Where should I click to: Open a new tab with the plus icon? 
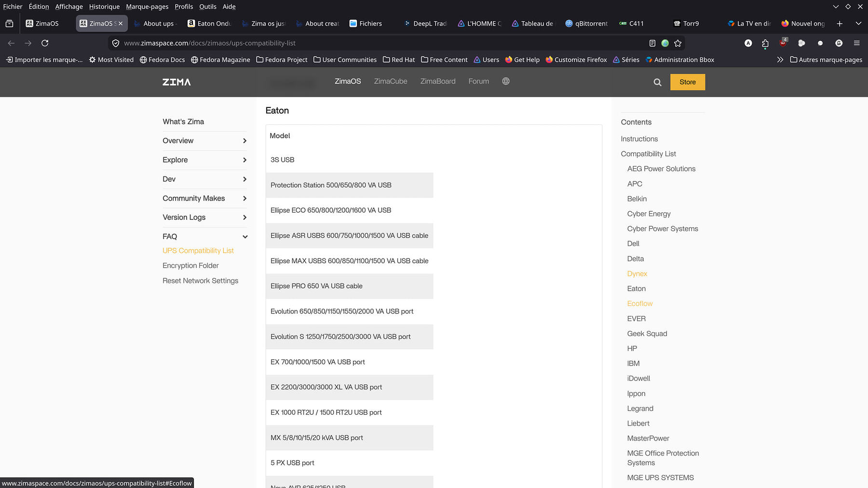[x=840, y=24]
